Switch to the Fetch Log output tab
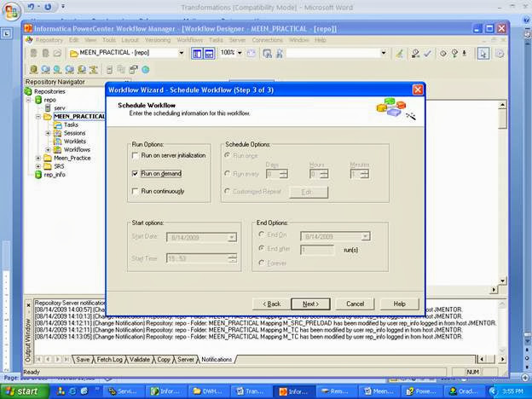 click(109, 359)
